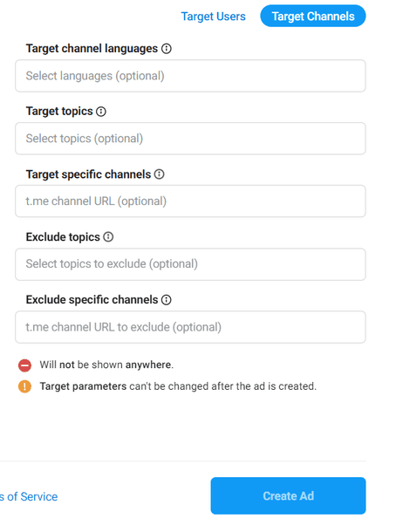Click the Exclude specific channels label
This screenshot has width=396, height=532.
[92, 300]
